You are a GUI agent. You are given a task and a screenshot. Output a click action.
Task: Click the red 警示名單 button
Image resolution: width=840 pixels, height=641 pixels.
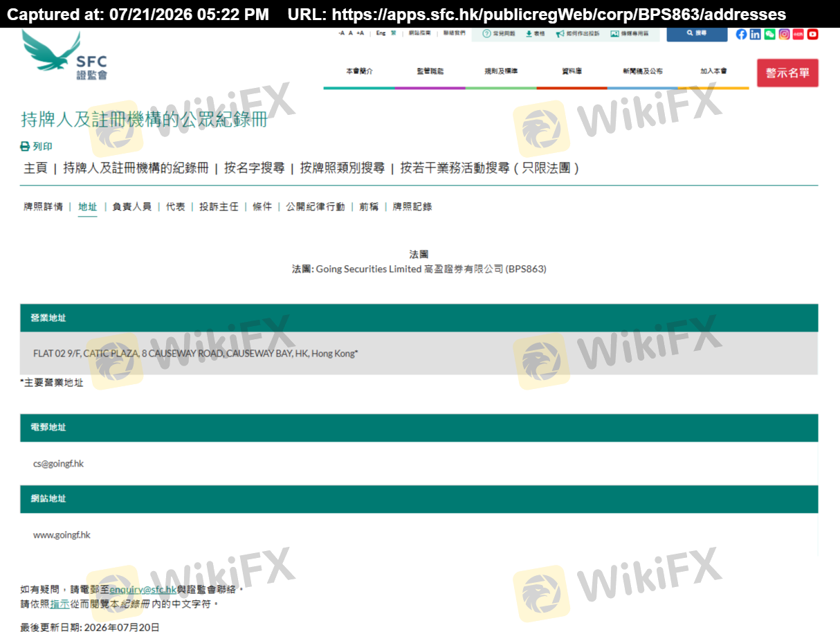click(787, 73)
